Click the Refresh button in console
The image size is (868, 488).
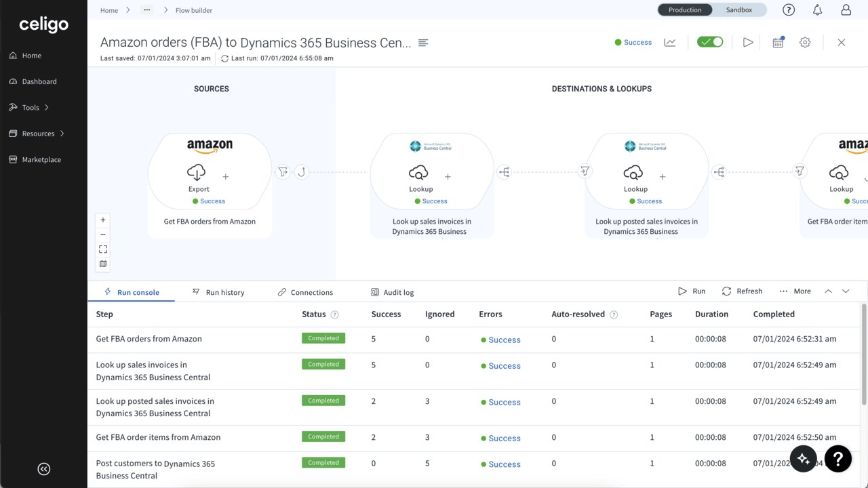coord(742,291)
